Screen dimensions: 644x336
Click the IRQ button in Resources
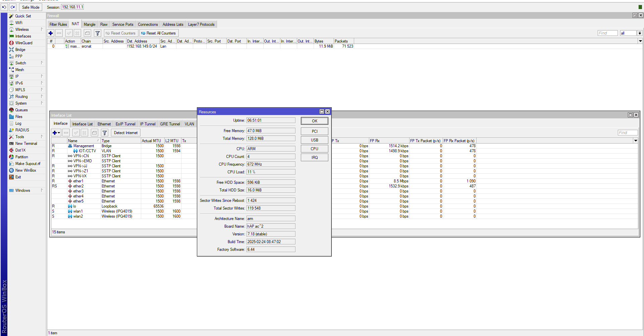[315, 157]
